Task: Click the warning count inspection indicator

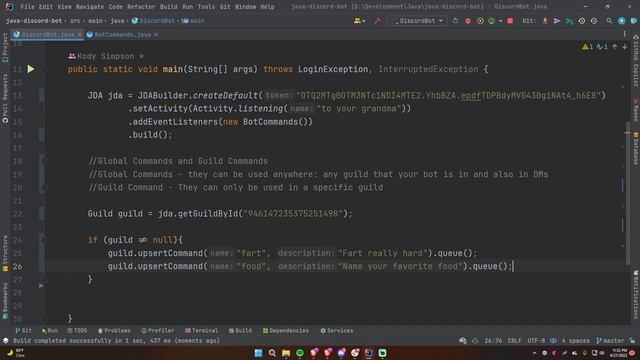Action: [x=588, y=47]
